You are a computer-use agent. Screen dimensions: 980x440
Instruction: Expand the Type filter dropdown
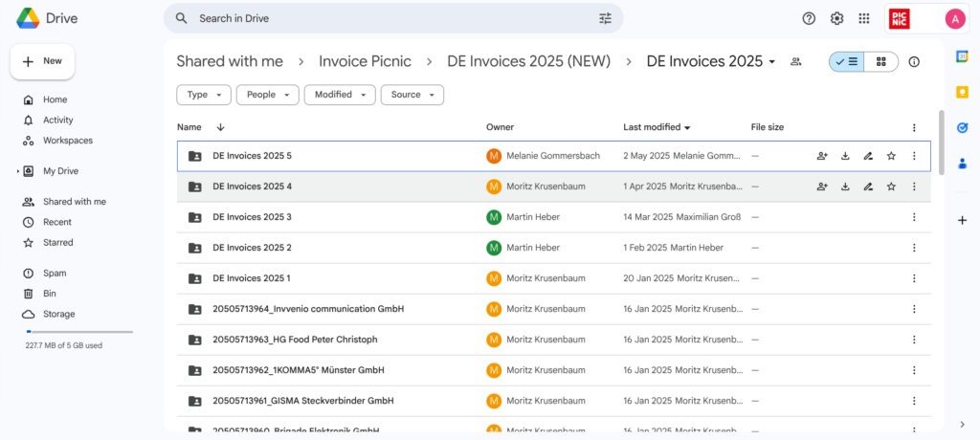coord(204,95)
